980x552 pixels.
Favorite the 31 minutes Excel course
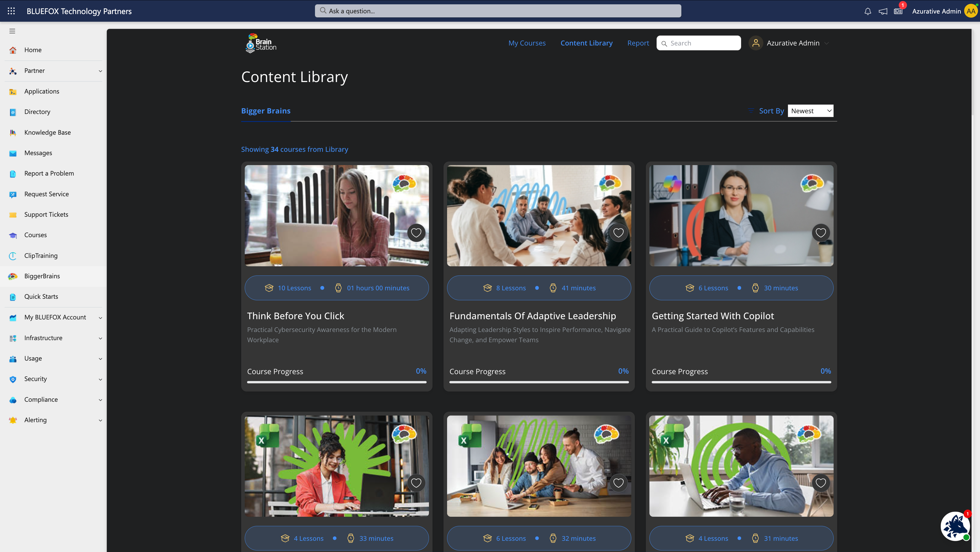[x=821, y=483]
